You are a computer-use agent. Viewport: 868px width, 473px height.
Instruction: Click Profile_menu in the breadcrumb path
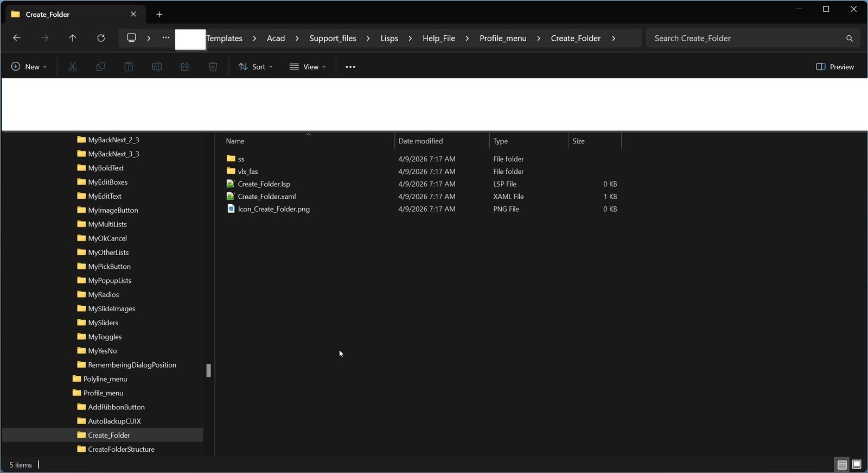click(x=503, y=39)
